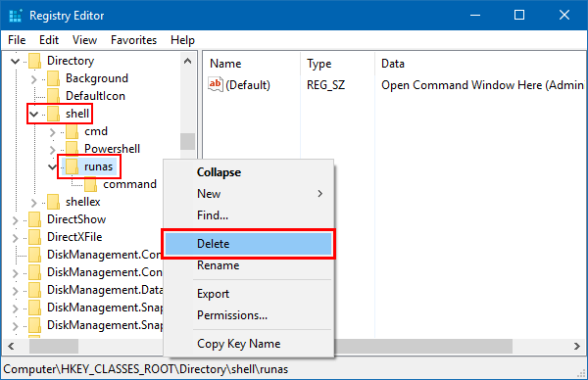Choose Collapse in the context menu
Image resolution: width=588 pixels, height=380 pixels.
[248, 172]
